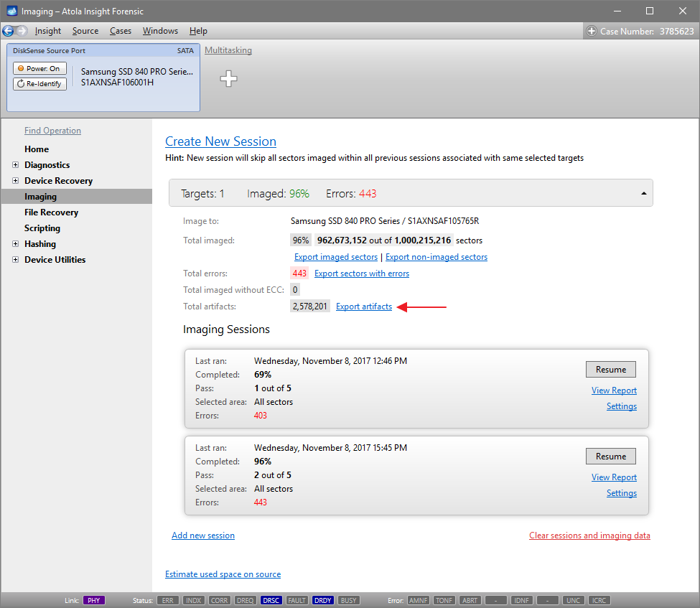Resume the 69% completed imaging session
This screenshot has height=608, width=700.
pos(611,370)
